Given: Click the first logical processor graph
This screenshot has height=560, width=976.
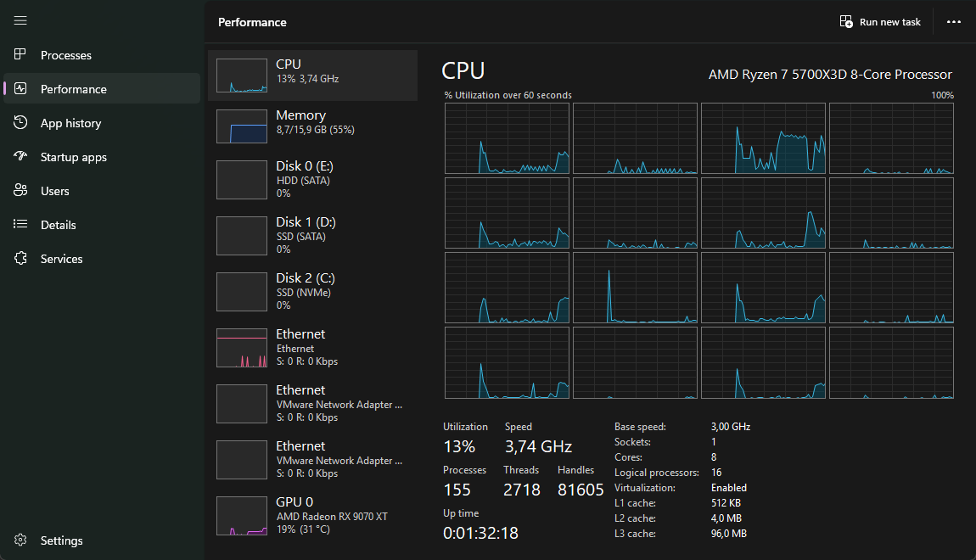Looking at the screenshot, I should (507, 138).
